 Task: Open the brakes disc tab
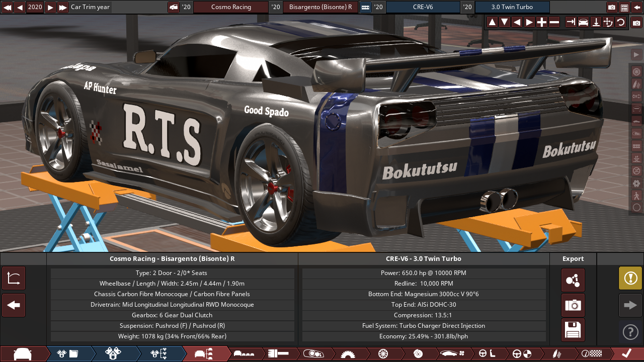pos(418,353)
